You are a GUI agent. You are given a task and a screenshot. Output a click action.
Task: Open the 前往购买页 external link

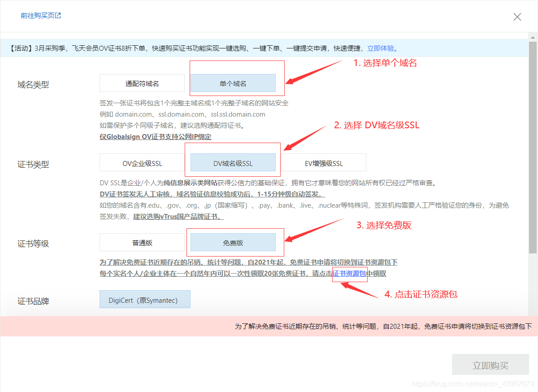click(x=41, y=15)
